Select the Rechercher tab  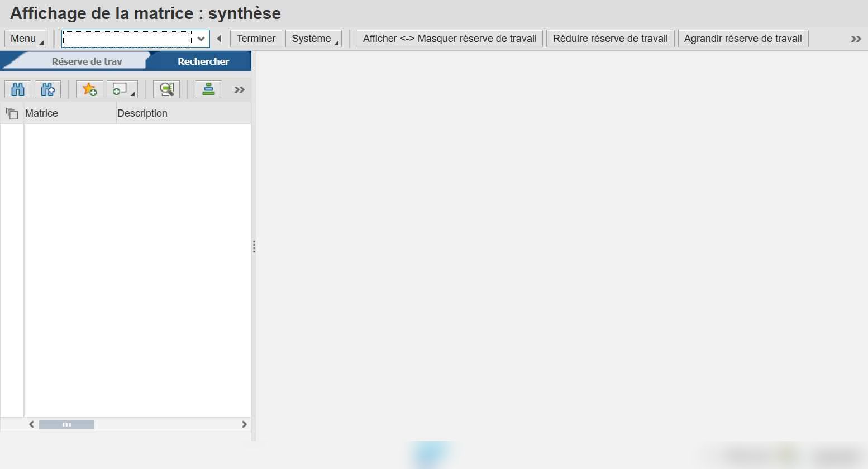point(203,61)
